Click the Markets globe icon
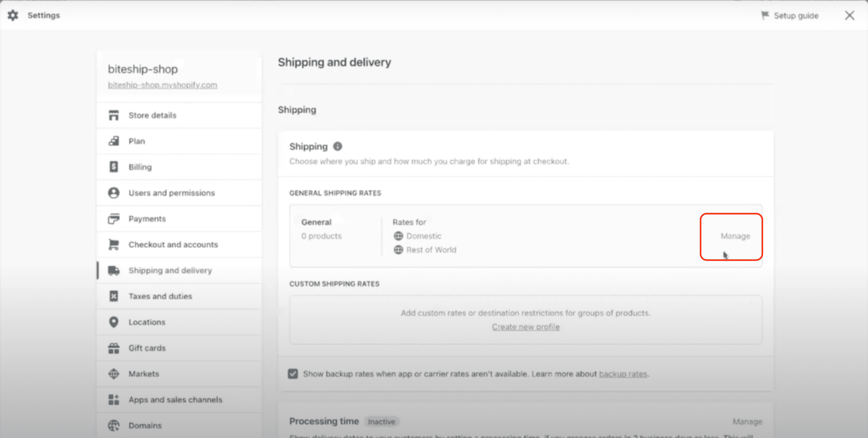The height and width of the screenshot is (438, 868). 114,374
